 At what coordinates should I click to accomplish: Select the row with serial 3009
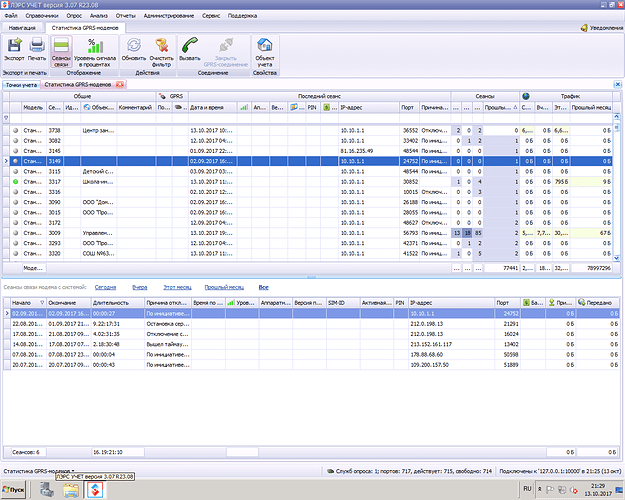(311, 233)
